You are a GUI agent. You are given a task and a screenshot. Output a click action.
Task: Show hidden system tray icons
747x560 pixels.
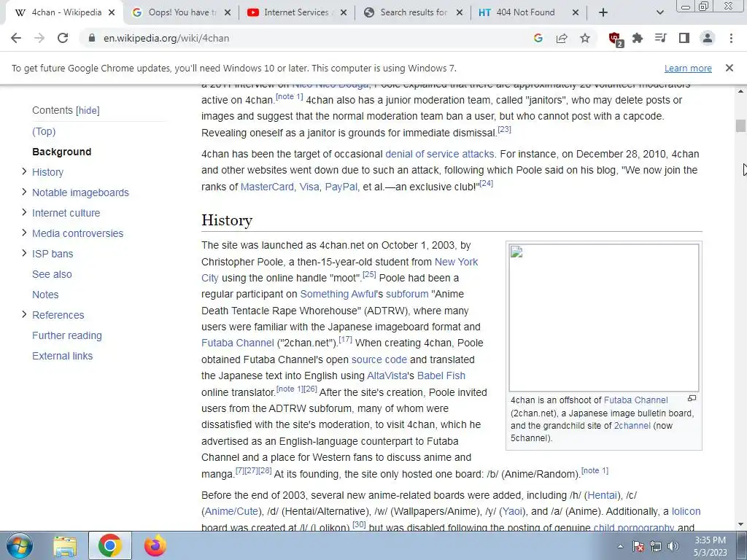click(x=620, y=547)
